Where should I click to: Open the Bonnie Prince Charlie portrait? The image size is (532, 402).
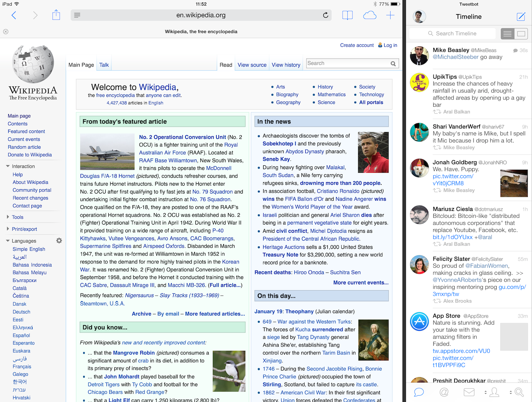tap(374, 340)
